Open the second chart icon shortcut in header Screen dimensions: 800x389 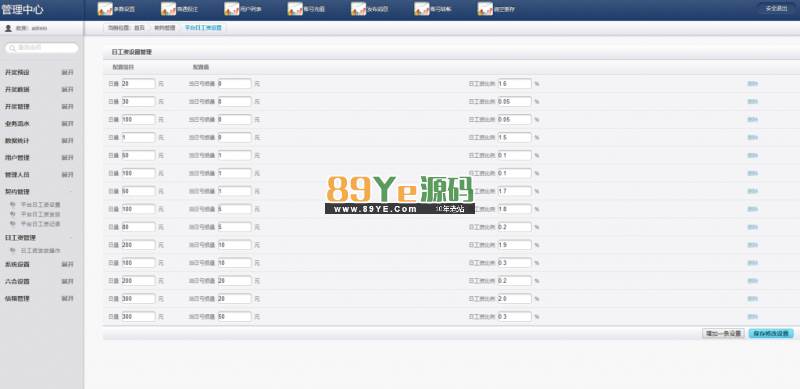[168, 9]
